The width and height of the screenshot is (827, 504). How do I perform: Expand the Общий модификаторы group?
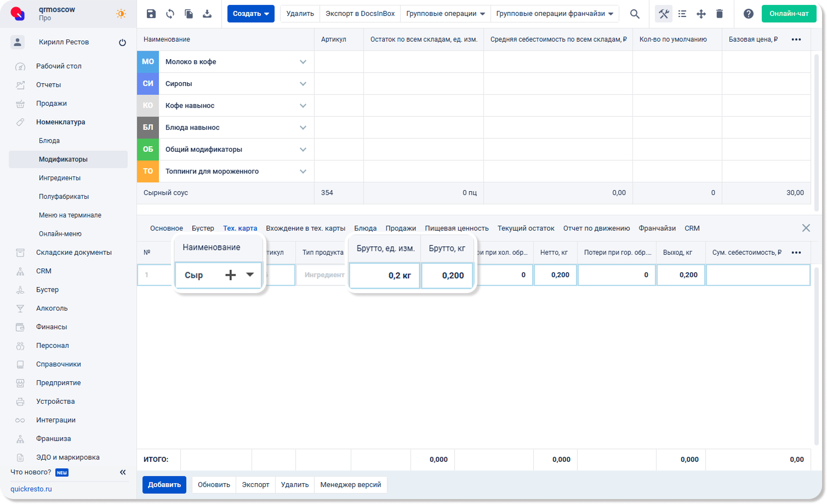tap(303, 150)
